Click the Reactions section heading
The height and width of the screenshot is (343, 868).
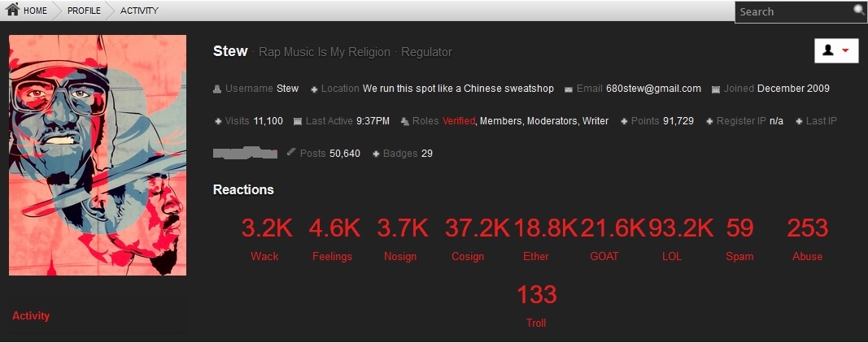(x=243, y=189)
